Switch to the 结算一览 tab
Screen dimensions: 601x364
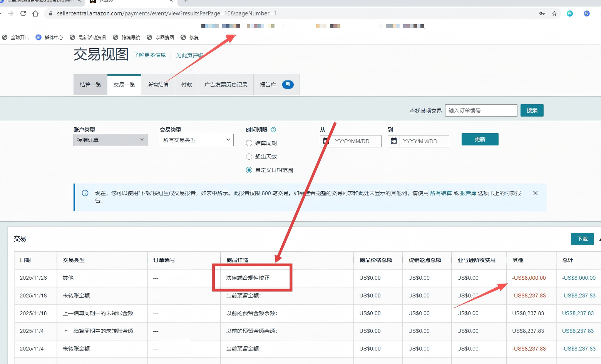point(90,85)
